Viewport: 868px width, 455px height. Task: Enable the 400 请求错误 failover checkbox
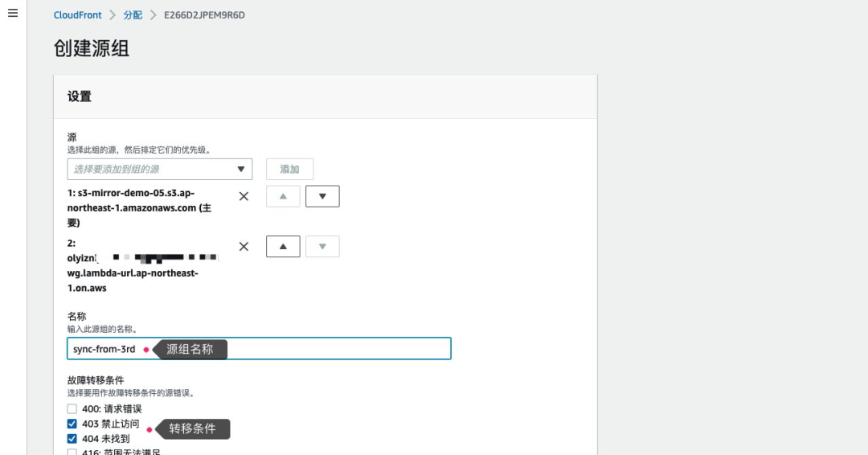pos(72,409)
